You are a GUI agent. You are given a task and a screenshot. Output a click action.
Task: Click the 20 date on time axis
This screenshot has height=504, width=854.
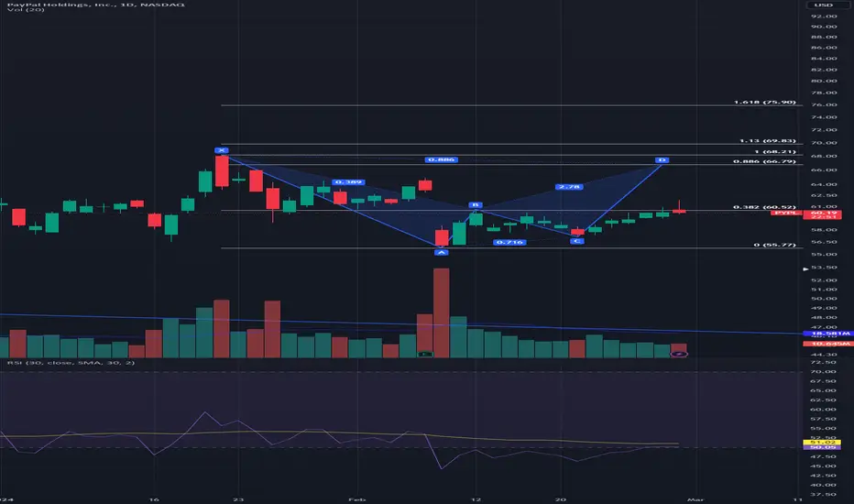pos(561,499)
